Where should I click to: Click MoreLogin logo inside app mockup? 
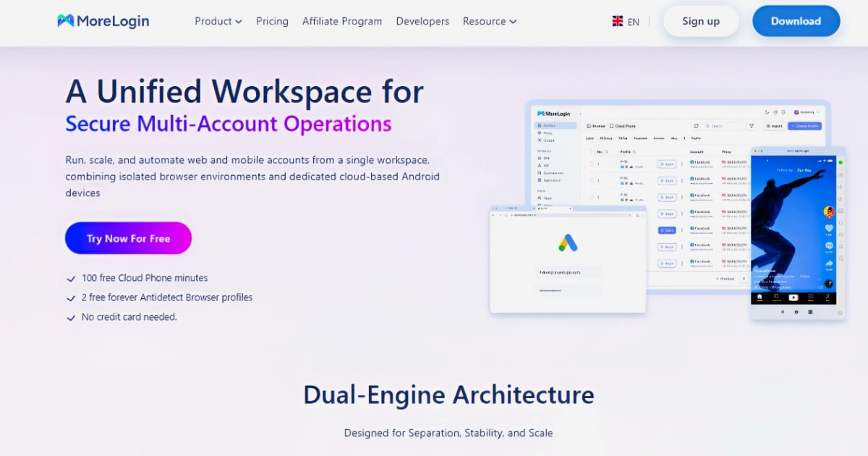553,114
